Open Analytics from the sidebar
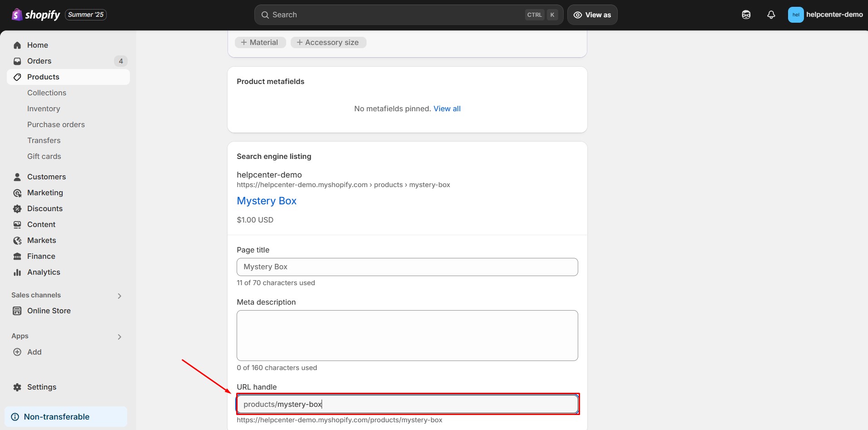The width and height of the screenshot is (868, 430). pyautogui.click(x=43, y=272)
